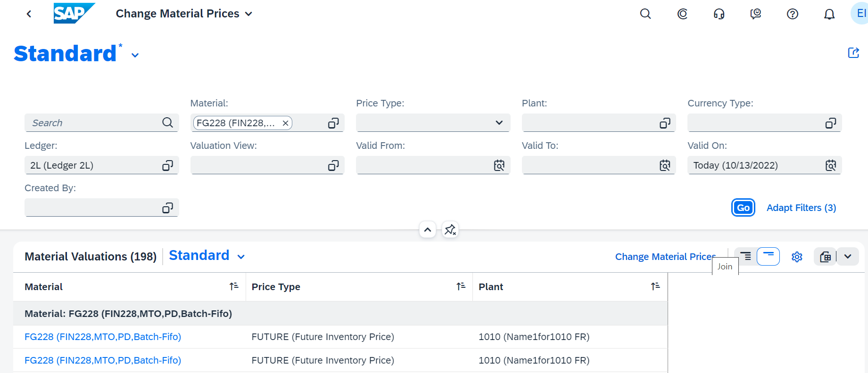Open the table Standard view dropdown

coord(241,257)
